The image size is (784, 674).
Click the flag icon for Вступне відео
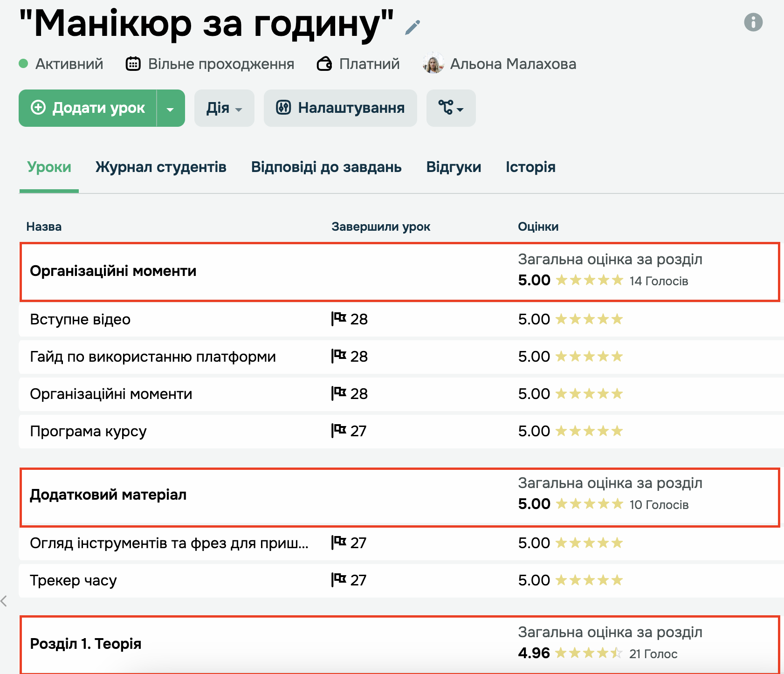click(339, 319)
